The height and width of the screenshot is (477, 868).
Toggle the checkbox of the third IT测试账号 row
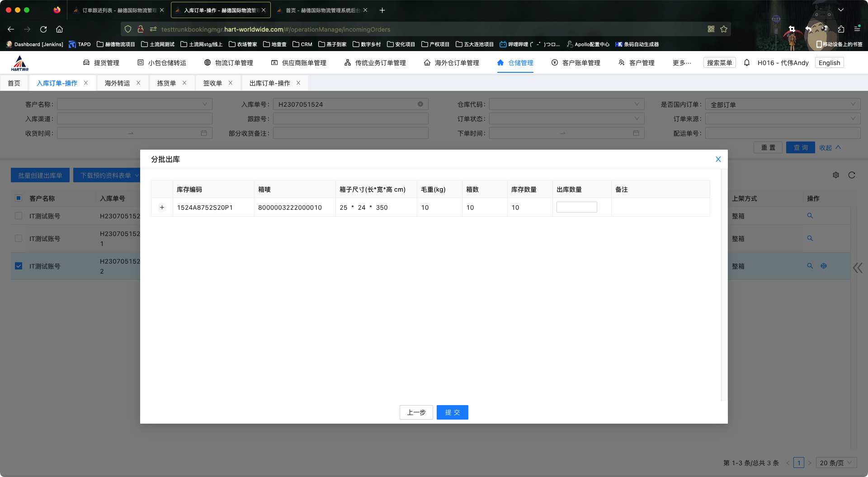(x=19, y=266)
